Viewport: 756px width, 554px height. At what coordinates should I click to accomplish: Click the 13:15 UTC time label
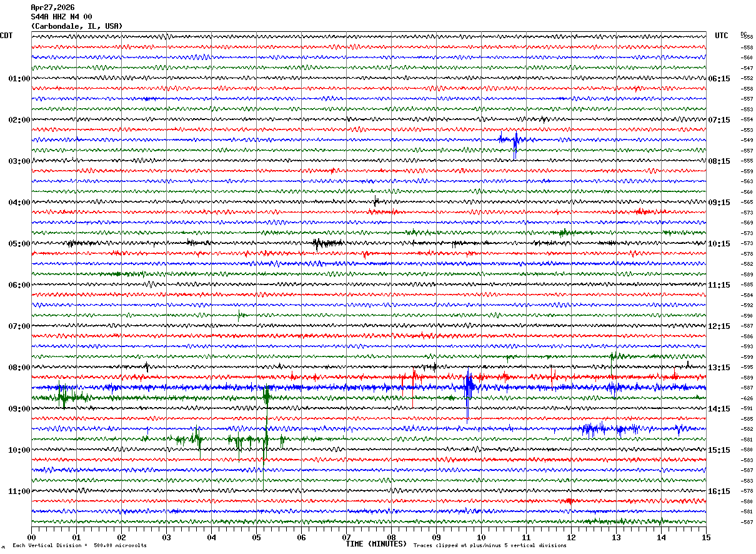719,368
